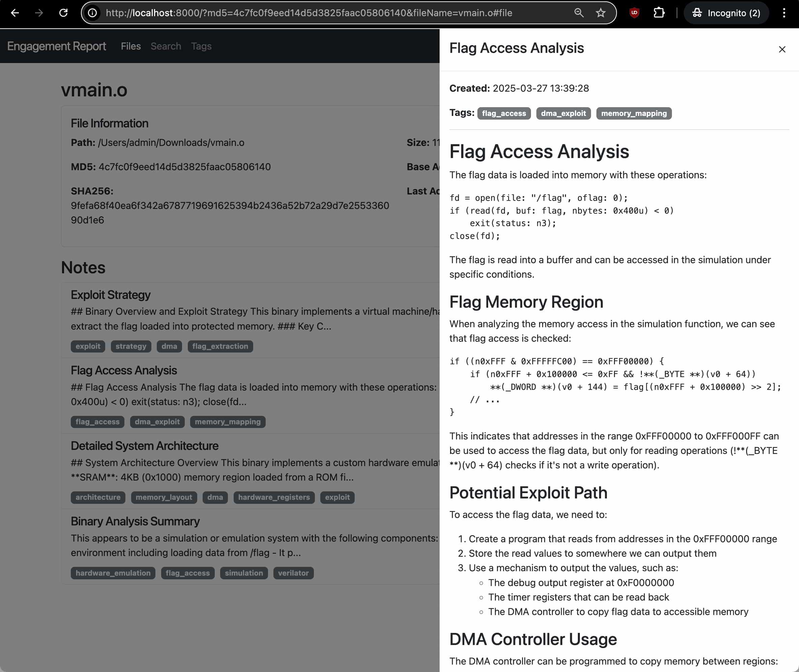Click the Engagement Report brand link
Viewport: 799px width, 672px height.
56,46
